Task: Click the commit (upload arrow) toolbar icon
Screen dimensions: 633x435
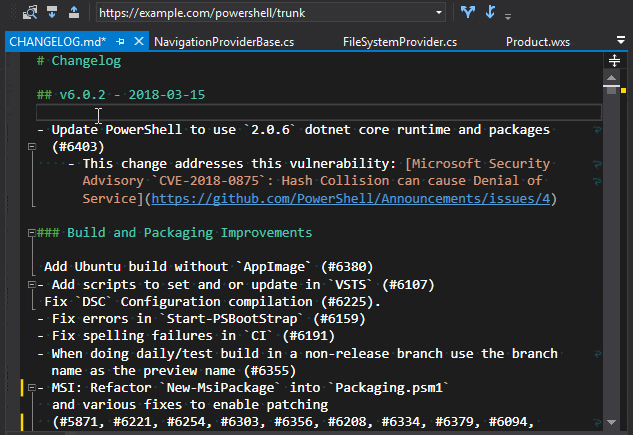Action: pyautogui.click(x=74, y=13)
